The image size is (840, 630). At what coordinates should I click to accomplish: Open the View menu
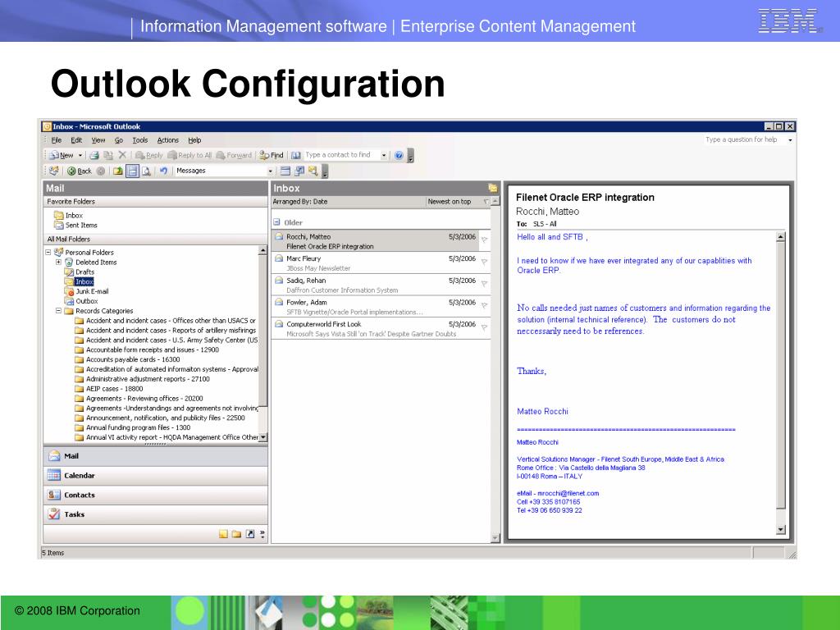(98, 140)
